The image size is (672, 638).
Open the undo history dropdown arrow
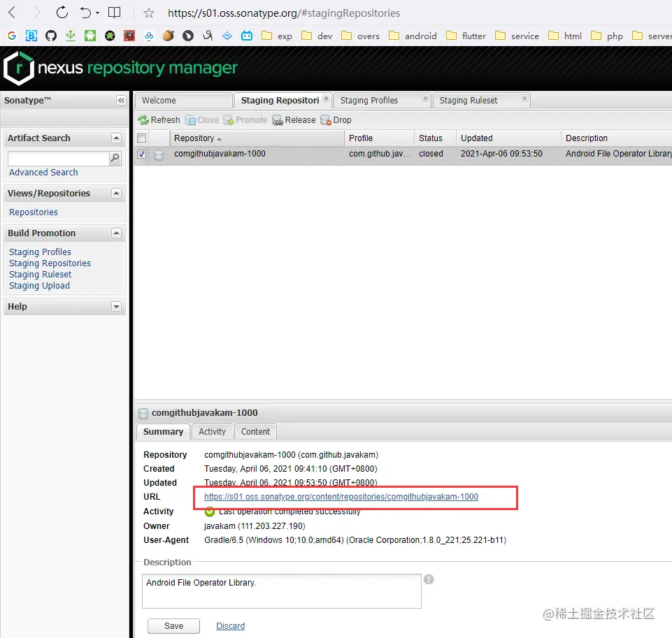tap(98, 13)
